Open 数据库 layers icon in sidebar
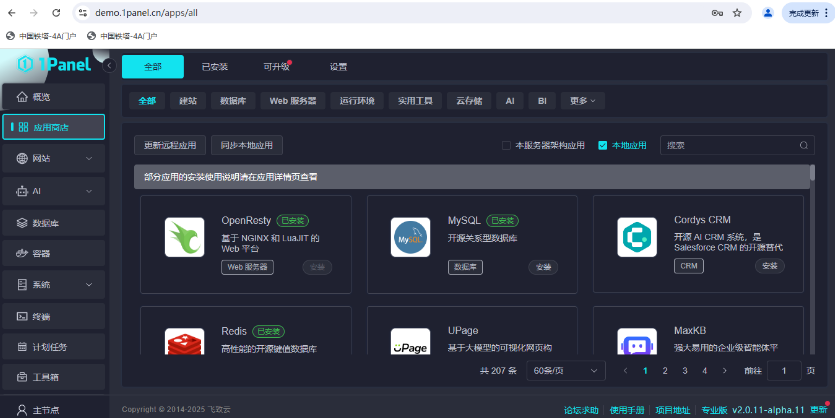The height and width of the screenshot is (418, 835). click(x=22, y=223)
